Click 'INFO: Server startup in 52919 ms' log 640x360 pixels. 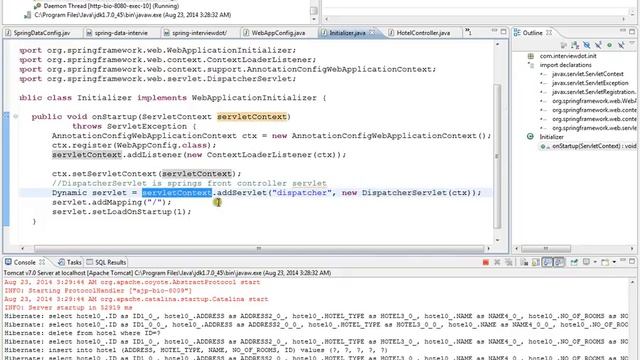coord(68,308)
